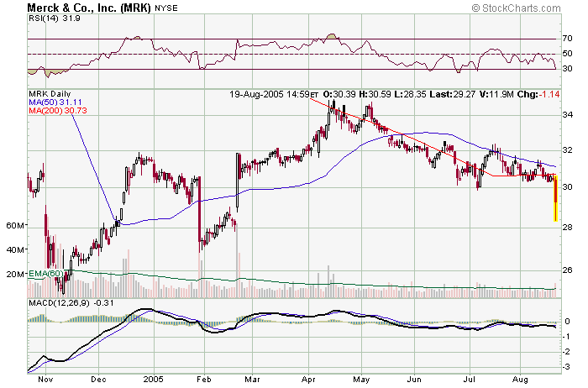The height and width of the screenshot is (388, 588).
Task: Click the yellow highlighted last candlestick
Action: tap(555, 198)
